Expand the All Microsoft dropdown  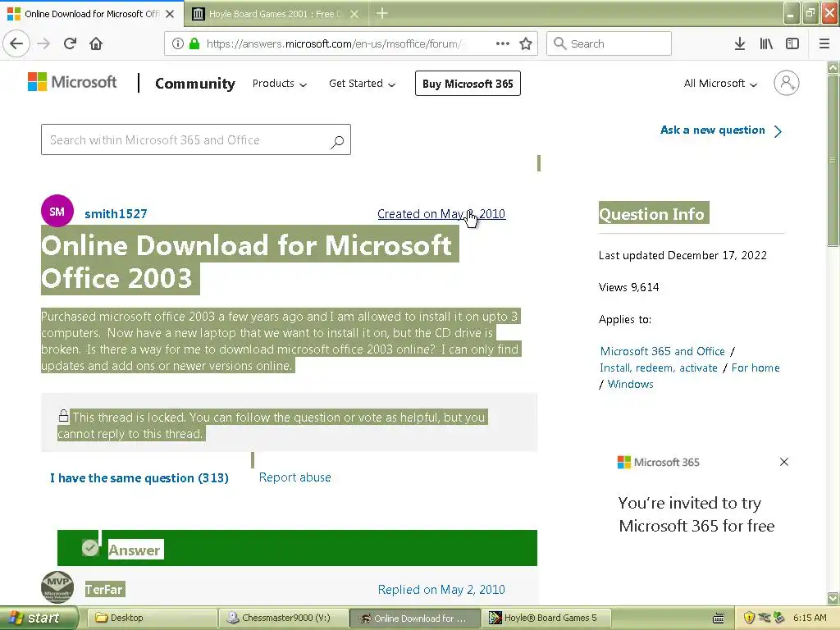720,84
